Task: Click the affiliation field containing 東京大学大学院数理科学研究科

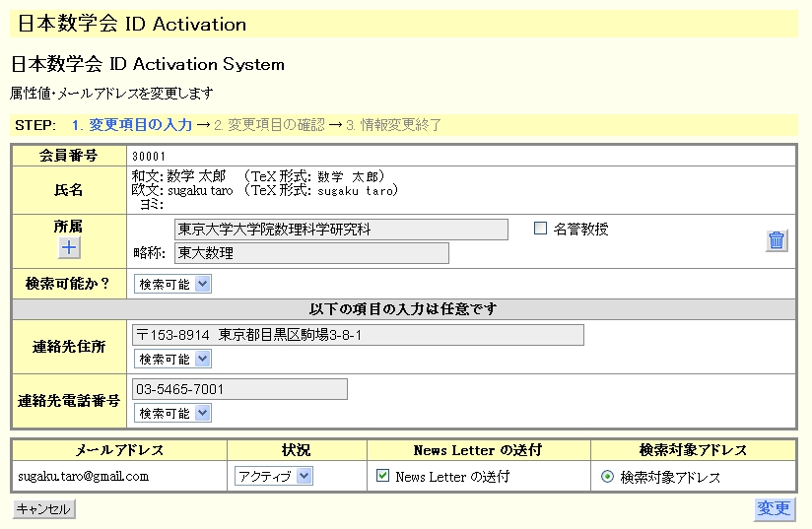Action: click(341, 230)
